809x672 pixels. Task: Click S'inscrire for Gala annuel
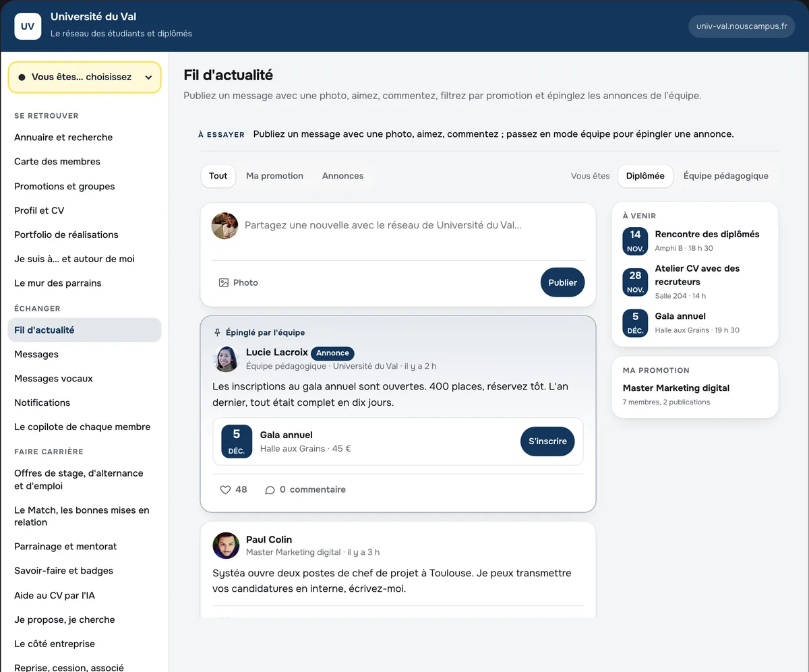(x=547, y=441)
